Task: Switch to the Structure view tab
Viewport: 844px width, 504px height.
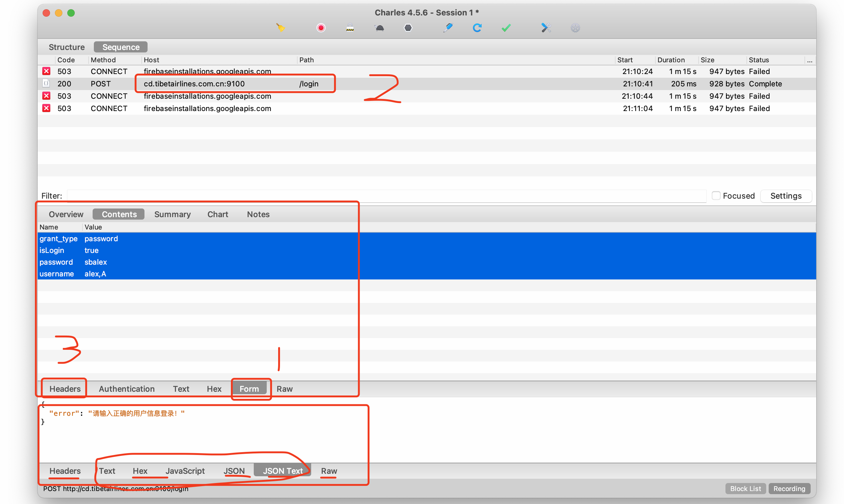Action: pyautogui.click(x=67, y=47)
